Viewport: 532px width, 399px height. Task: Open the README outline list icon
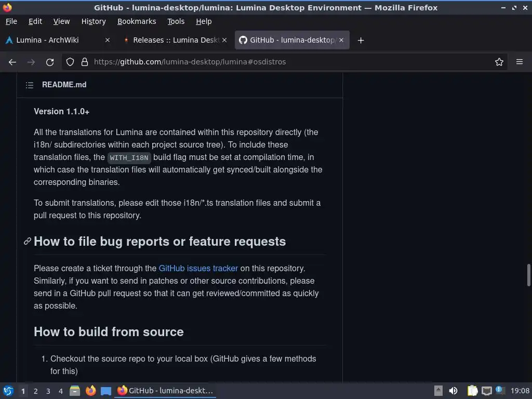pyautogui.click(x=30, y=85)
